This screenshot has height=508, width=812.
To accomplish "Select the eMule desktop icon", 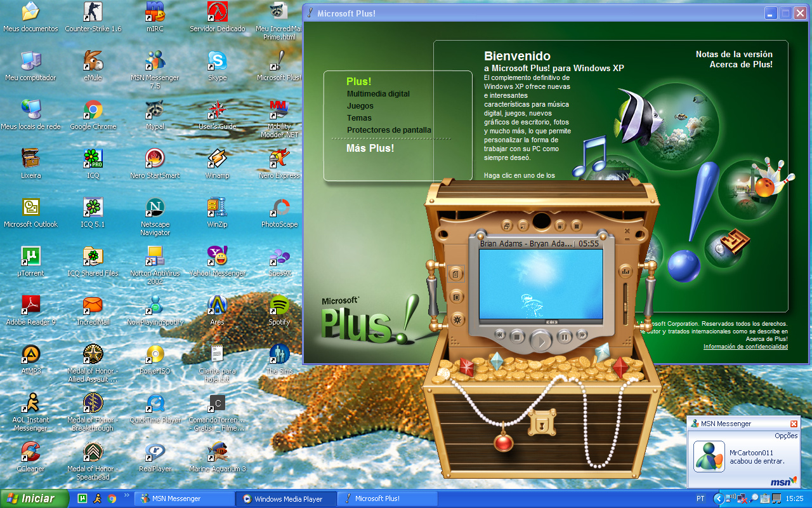I will 93,66.
